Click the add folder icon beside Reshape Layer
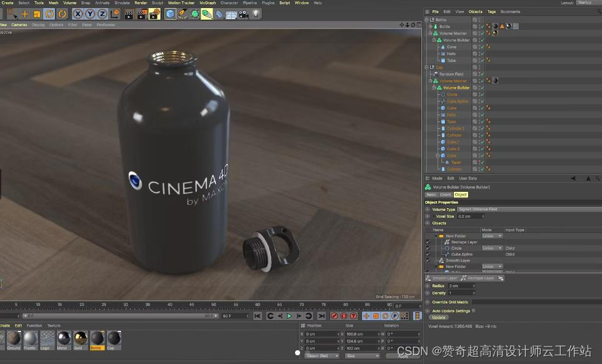 (501, 278)
